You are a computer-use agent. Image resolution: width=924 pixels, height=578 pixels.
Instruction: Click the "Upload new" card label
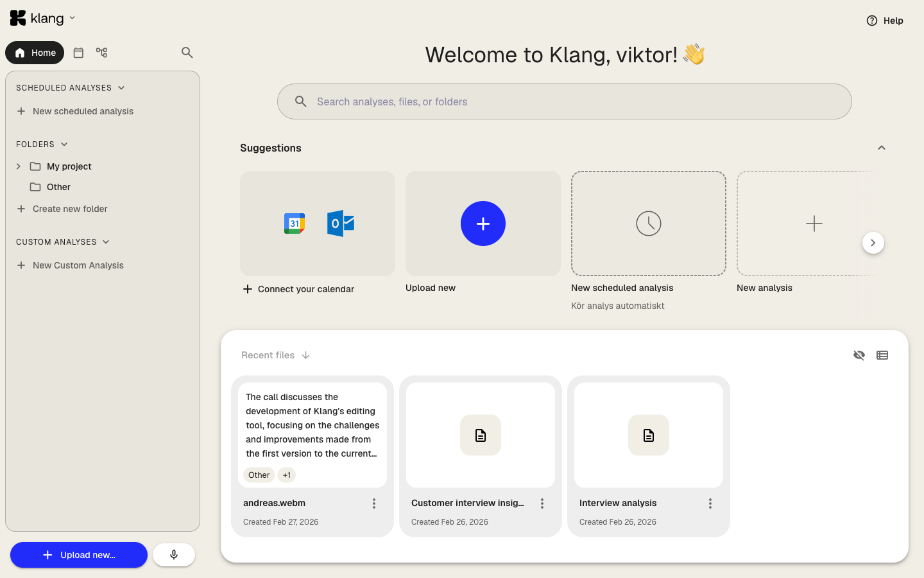tap(431, 288)
